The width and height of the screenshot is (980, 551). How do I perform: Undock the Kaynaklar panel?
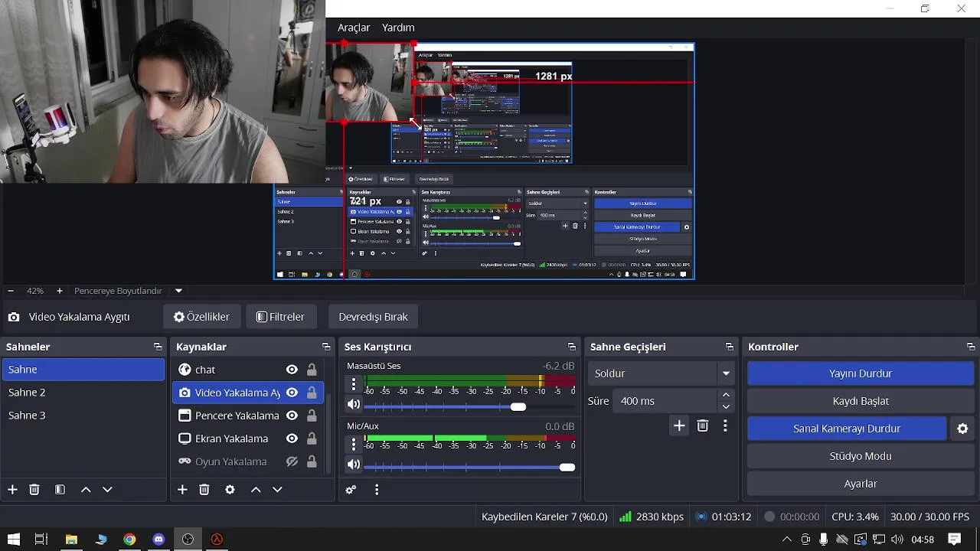click(326, 347)
